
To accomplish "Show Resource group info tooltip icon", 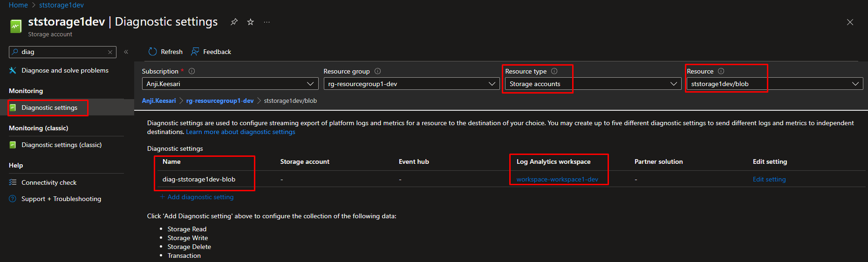I will pos(378,71).
